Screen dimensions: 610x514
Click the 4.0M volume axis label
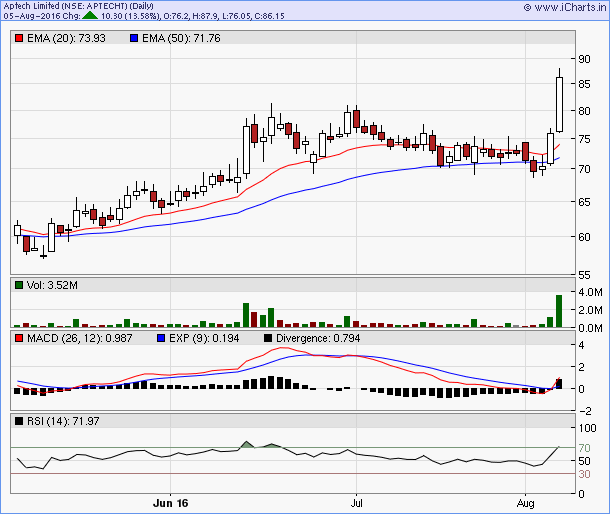(x=590, y=292)
